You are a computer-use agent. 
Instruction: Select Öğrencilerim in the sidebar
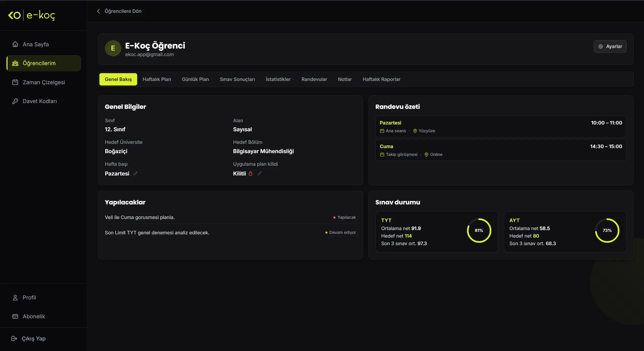pyautogui.click(x=44, y=63)
